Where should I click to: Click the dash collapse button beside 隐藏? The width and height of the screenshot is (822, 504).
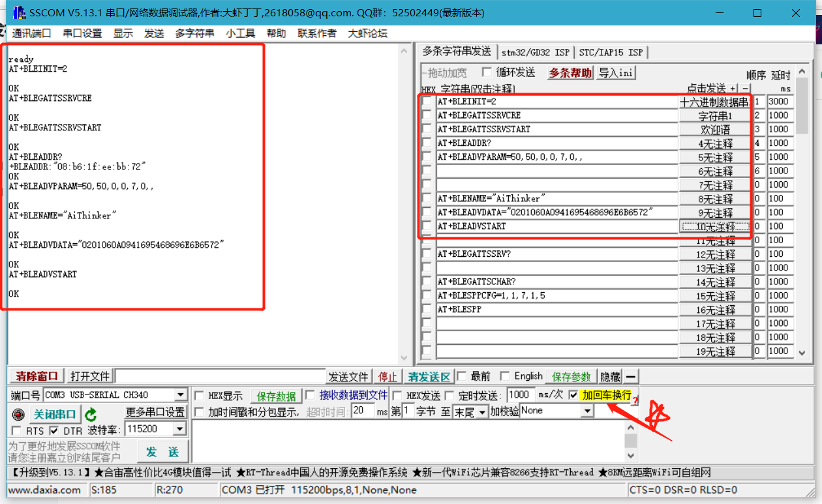pyautogui.click(x=631, y=377)
